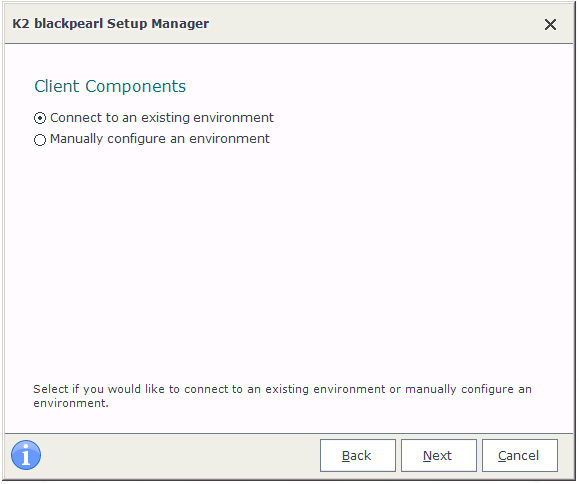Viewport: 579px width, 484px height.
Task: Click the word 'environment.' ending the description
Action: point(71,403)
